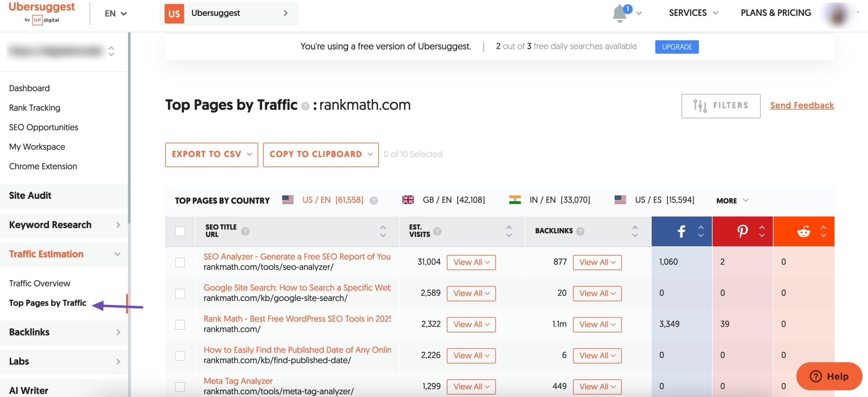
Task: Open Rank Tracking in sidebar
Action: coord(35,108)
